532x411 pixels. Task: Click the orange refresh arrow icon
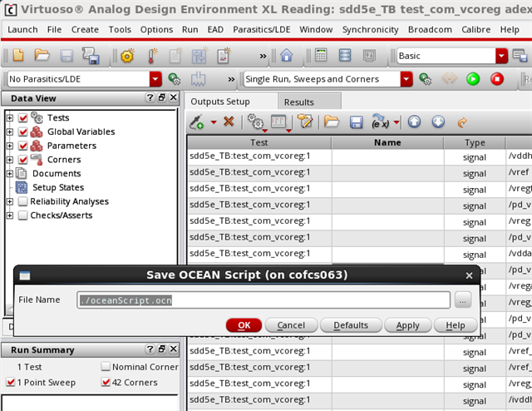pos(462,122)
